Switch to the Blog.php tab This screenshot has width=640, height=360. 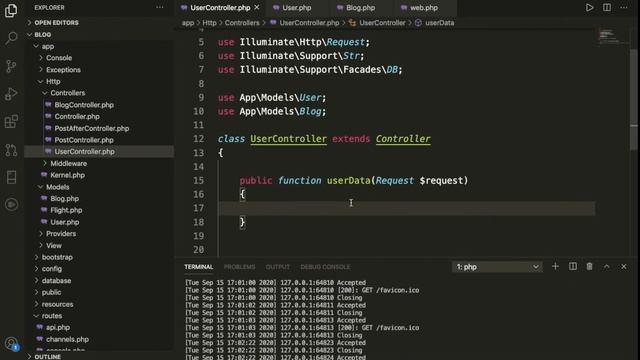[361, 7]
